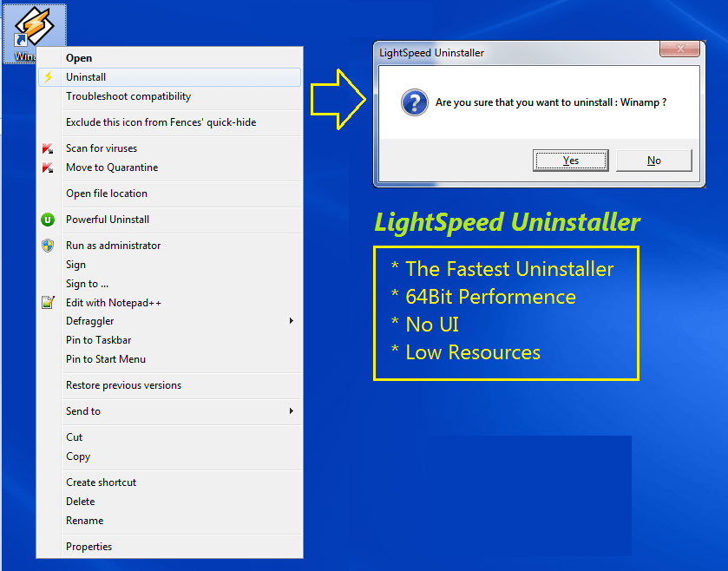
Task: Choose Open from the context menu
Action: [79, 58]
